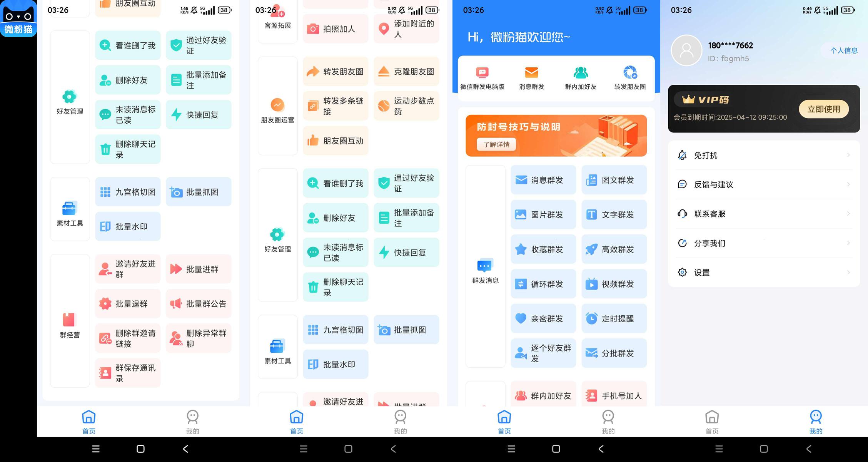Expand the 联系客服 row arrow
Viewport: 868px width, 462px height.
pyautogui.click(x=848, y=214)
